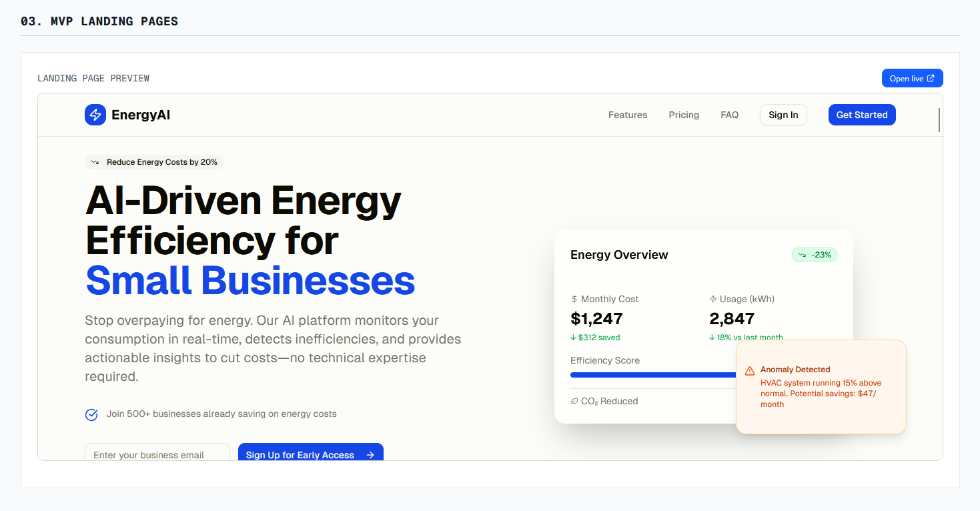Open the FAQ section from the navigation
The image size is (980, 511).
729,114
